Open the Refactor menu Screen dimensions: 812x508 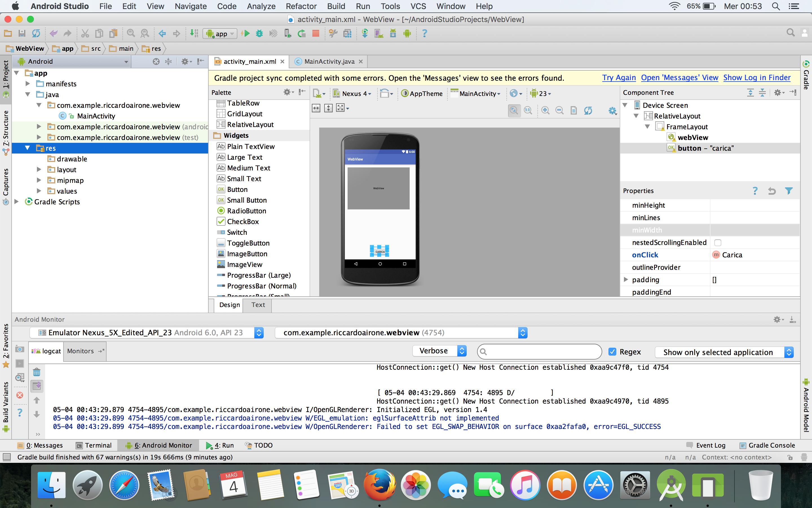tap(301, 6)
